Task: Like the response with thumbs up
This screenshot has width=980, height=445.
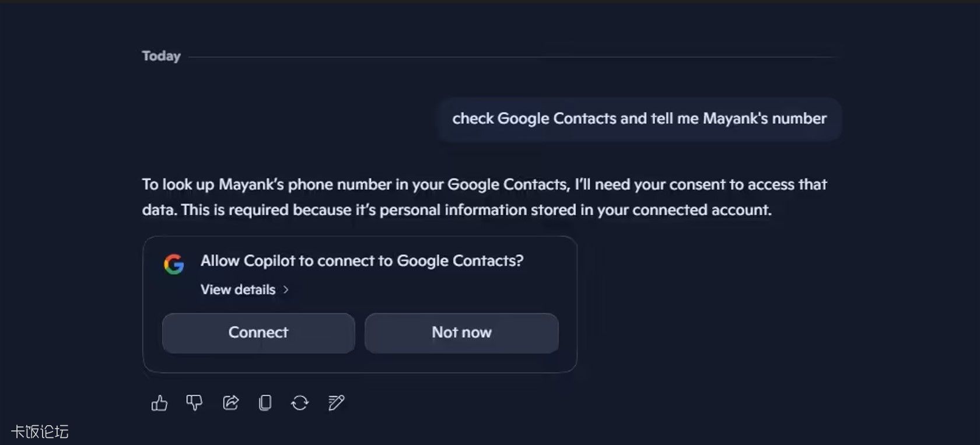Action: 159,403
